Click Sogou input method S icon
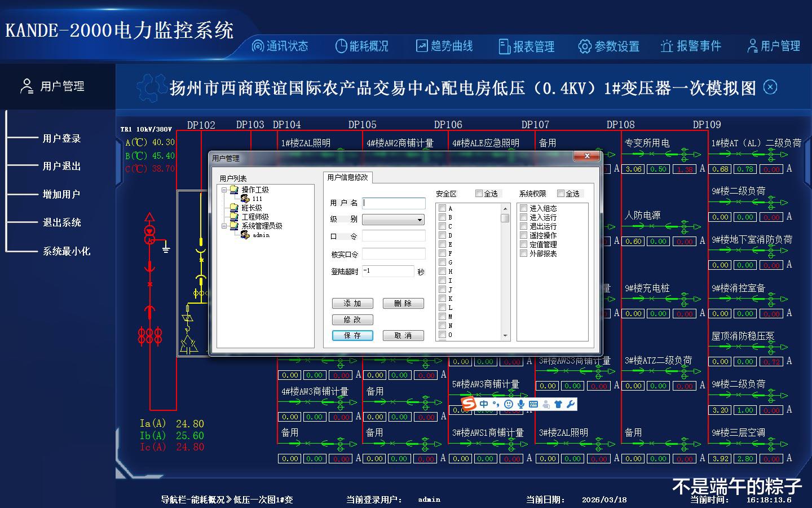Image resolution: width=812 pixels, height=508 pixels. click(469, 404)
